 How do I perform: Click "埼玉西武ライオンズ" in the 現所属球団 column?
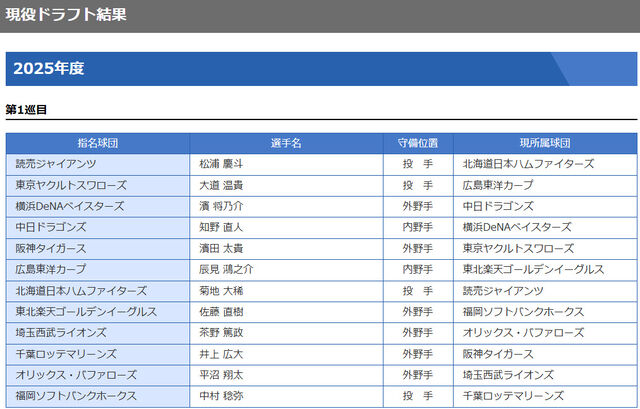click(508, 375)
